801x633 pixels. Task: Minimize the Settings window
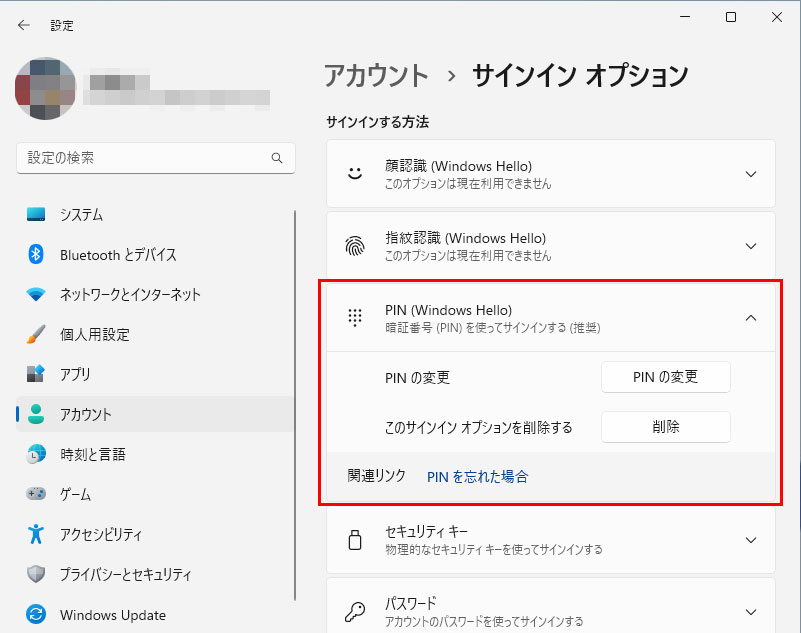click(685, 17)
